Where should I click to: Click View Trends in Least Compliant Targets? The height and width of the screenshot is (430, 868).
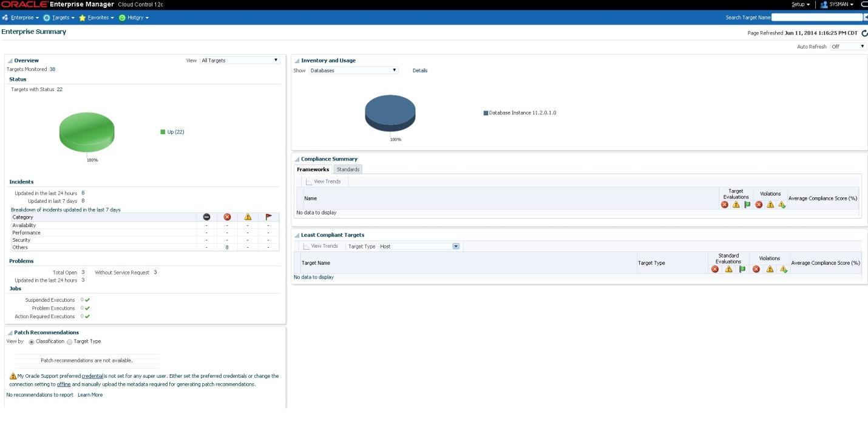coord(320,246)
